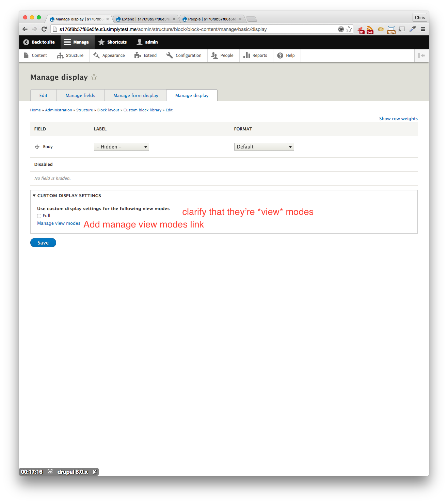Click the Help question-mark icon
This screenshot has height=503, width=448.
click(x=280, y=55)
